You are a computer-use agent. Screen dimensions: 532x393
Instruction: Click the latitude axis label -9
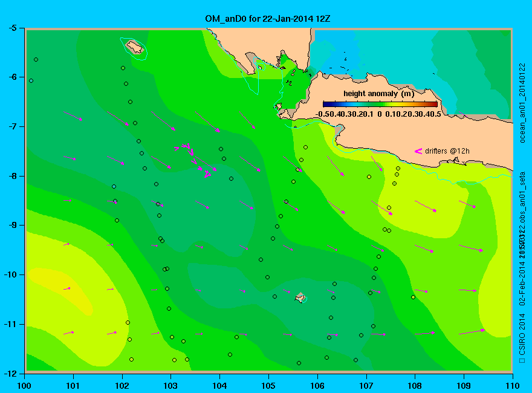click(x=12, y=226)
